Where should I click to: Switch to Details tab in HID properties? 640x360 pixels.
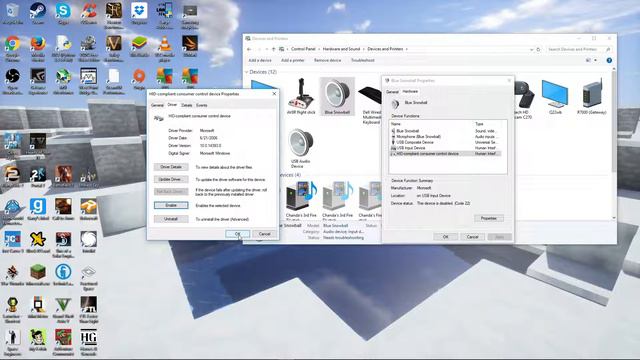[x=187, y=105]
